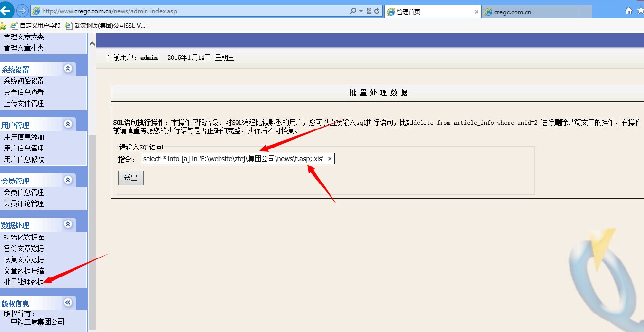Collapse the 数据处理 section chevron
The height and width of the screenshot is (332, 644).
[68, 224]
